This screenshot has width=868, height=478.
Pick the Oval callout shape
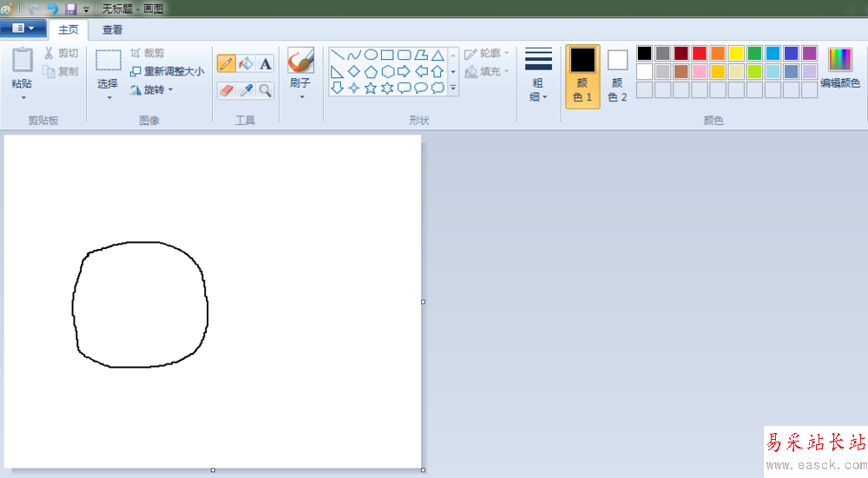(x=421, y=88)
